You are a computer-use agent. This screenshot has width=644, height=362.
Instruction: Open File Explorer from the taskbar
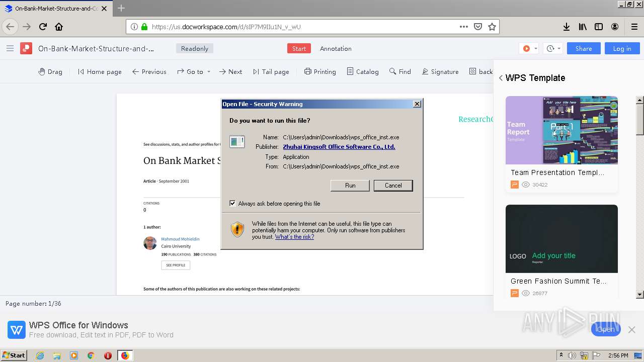[57, 355]
